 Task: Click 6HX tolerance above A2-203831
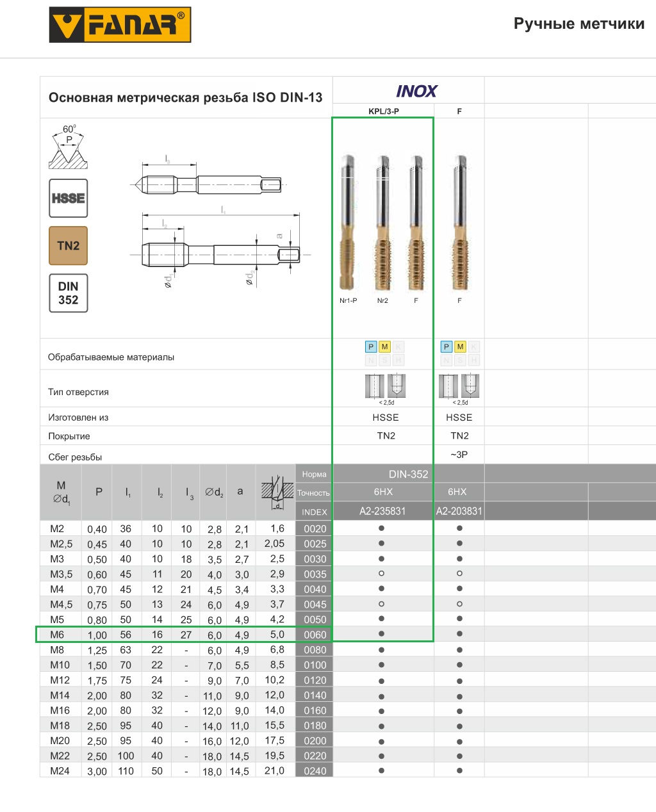point(457,492)
